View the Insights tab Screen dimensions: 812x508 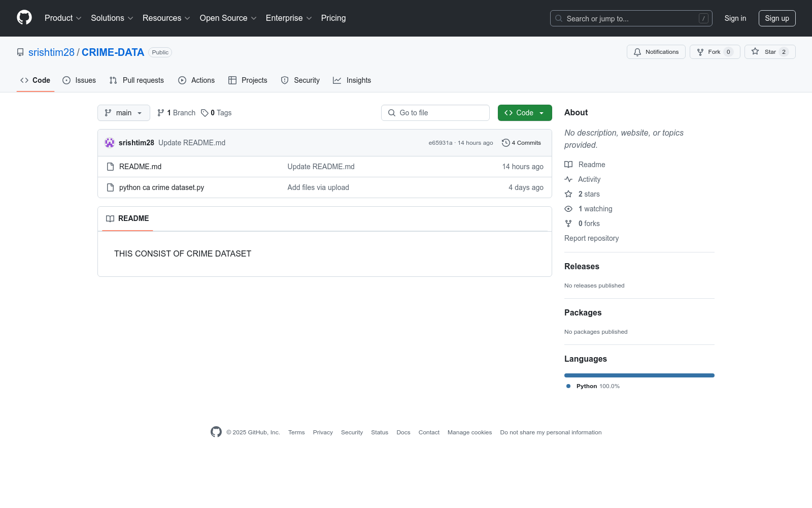[x=352, y=80]
